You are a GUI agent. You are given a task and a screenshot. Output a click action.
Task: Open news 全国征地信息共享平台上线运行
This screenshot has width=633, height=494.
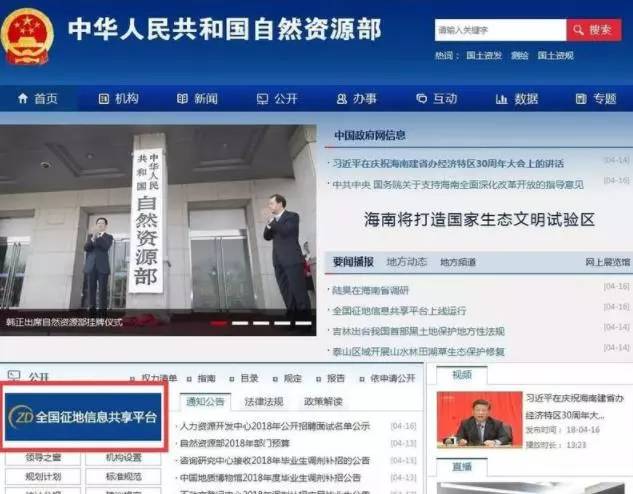(x=399, y=311)
